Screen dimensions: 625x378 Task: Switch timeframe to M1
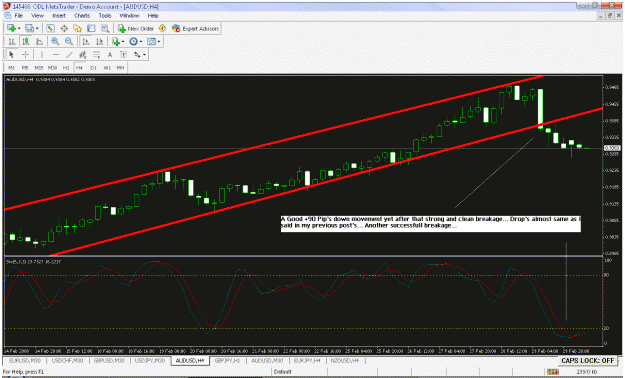(12, 68)
